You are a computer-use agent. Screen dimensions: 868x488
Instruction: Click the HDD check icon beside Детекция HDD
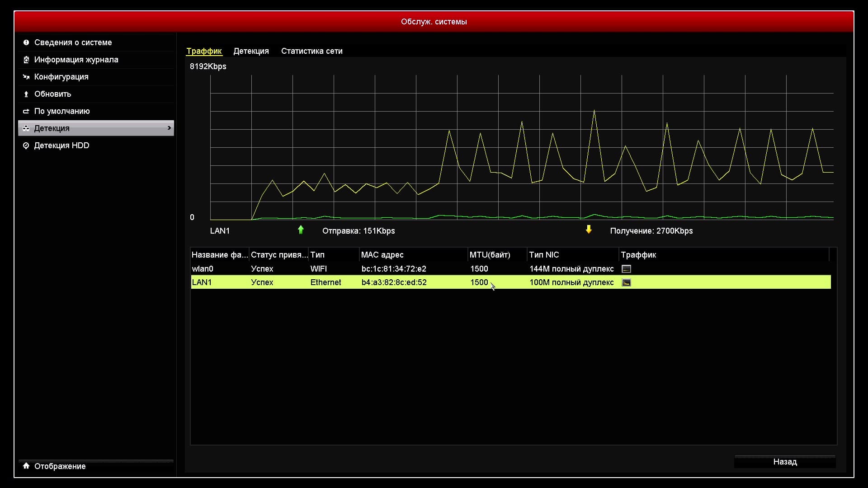tap(26, 145)
